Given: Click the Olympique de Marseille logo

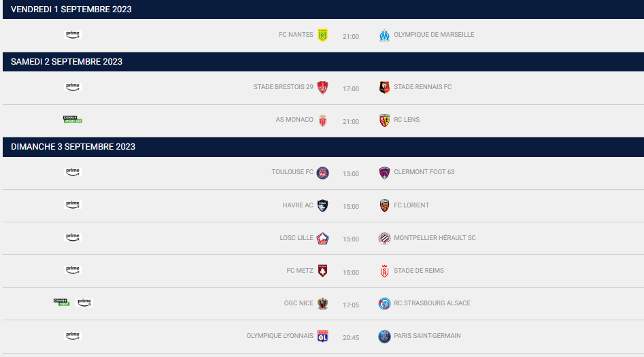Looking at the screenshot, I should (x=385, y=35).
